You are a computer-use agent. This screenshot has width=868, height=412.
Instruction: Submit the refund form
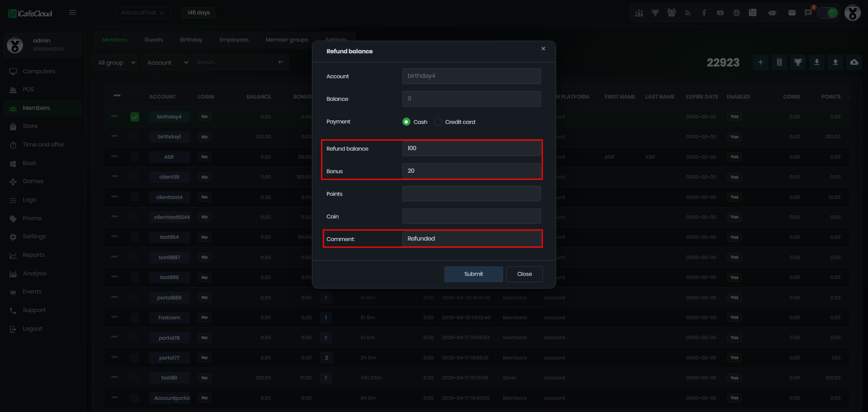click(x=473, y=274)
